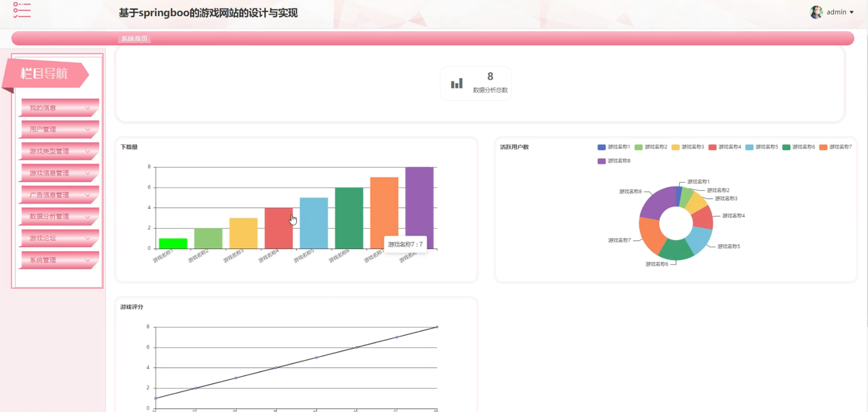Open the admin dropdown arrow
The image size is (868, 412).
point(851,13)
